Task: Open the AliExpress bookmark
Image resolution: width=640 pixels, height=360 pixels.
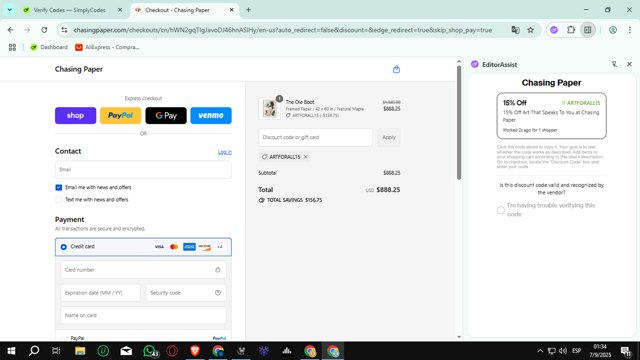Action: [x=107, y=47]
